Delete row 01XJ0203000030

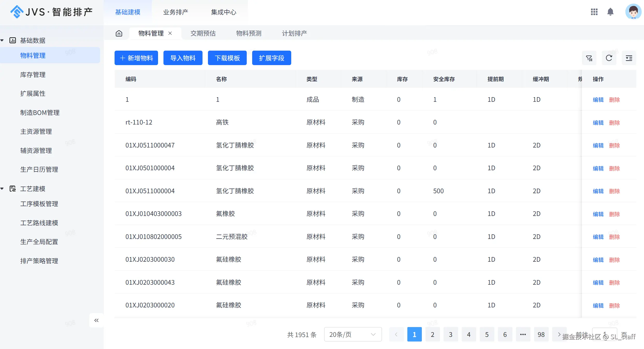coord(615,260)
